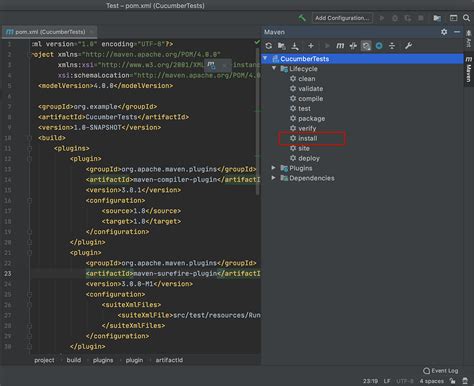
Task: Select plugin breadcrumb
Action: point(134,360)
